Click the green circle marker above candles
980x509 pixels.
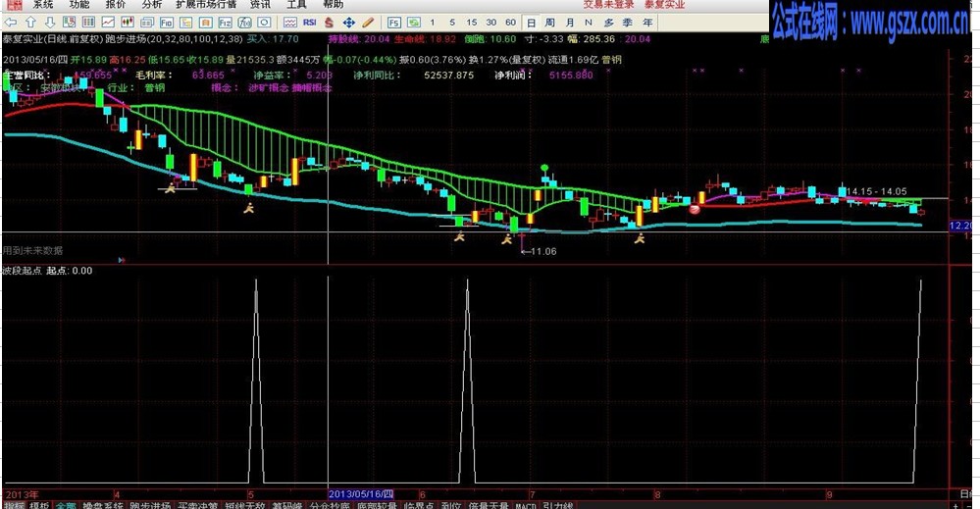coord(544,168)
